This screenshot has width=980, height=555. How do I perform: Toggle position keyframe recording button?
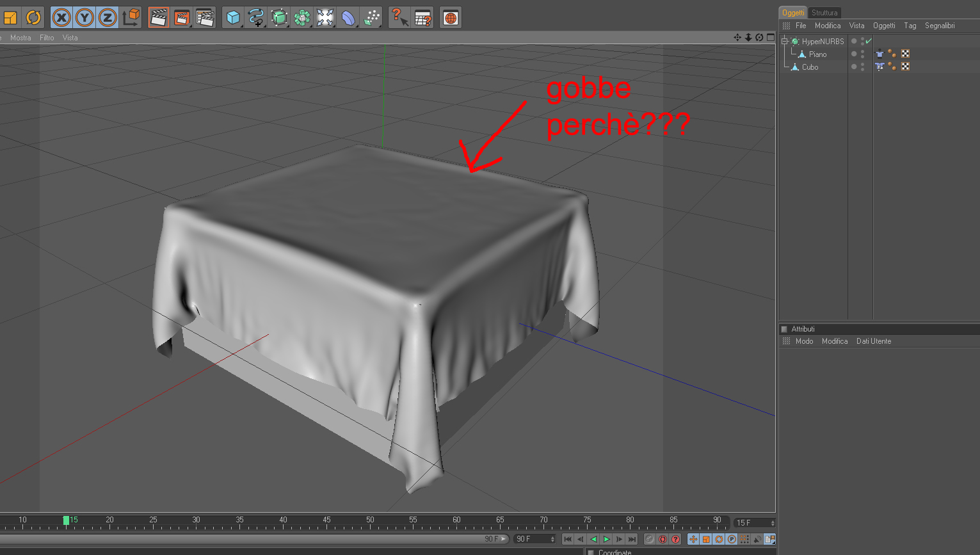tap(693, 539)
